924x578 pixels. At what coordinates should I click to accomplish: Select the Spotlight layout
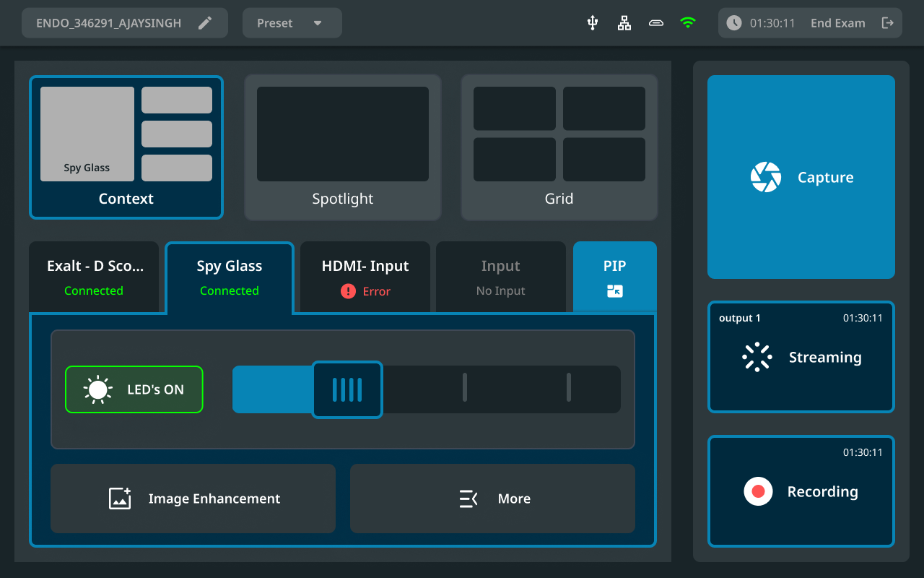(343, 147)
